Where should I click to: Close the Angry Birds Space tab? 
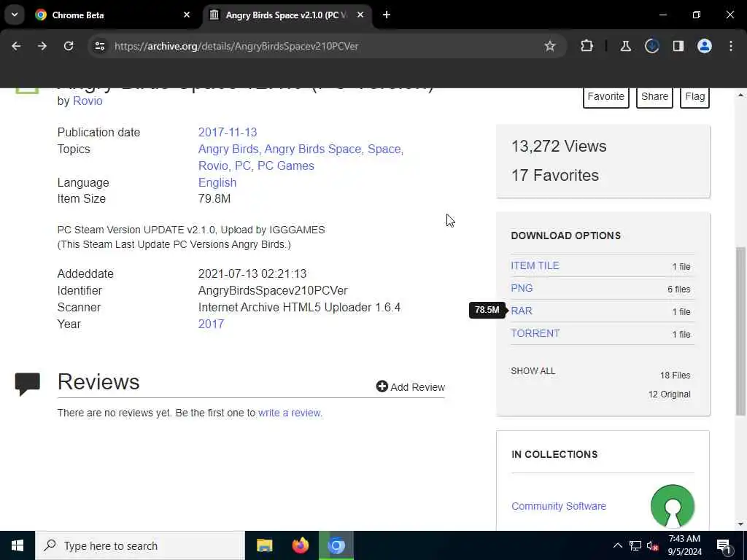click(360, 15)
